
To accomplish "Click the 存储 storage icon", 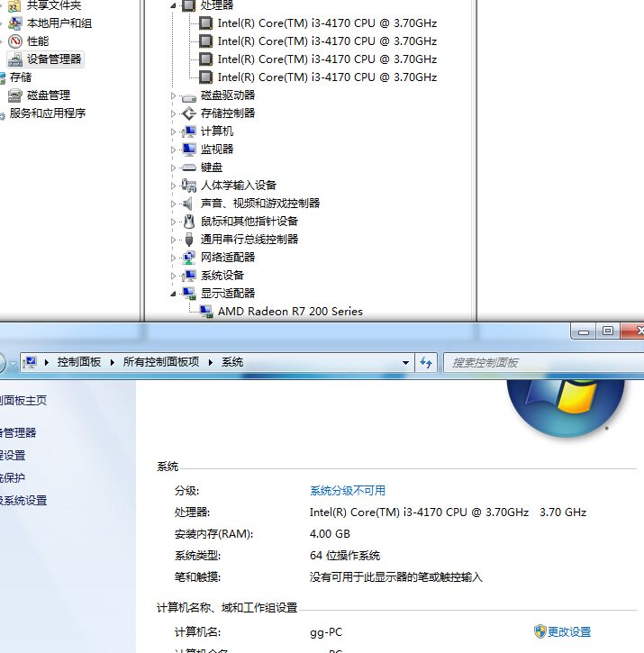I will pyautogui.click(x=2, y=77).
